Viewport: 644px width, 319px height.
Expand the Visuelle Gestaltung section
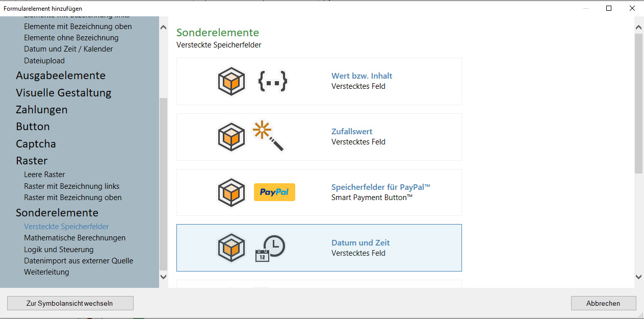tap(63, 93)
